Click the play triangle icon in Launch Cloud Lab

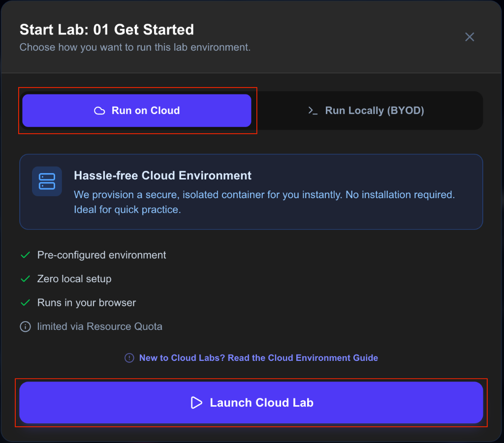(x=196, y=403)
